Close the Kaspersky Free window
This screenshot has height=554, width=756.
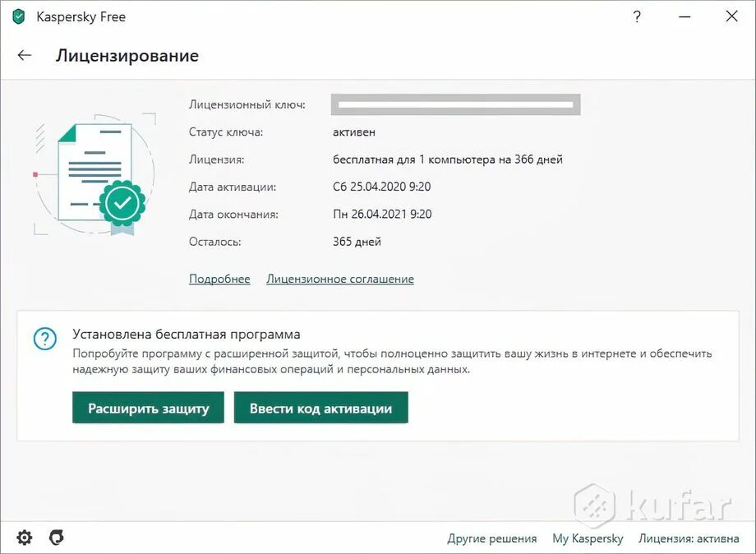(x=731, y=16)
